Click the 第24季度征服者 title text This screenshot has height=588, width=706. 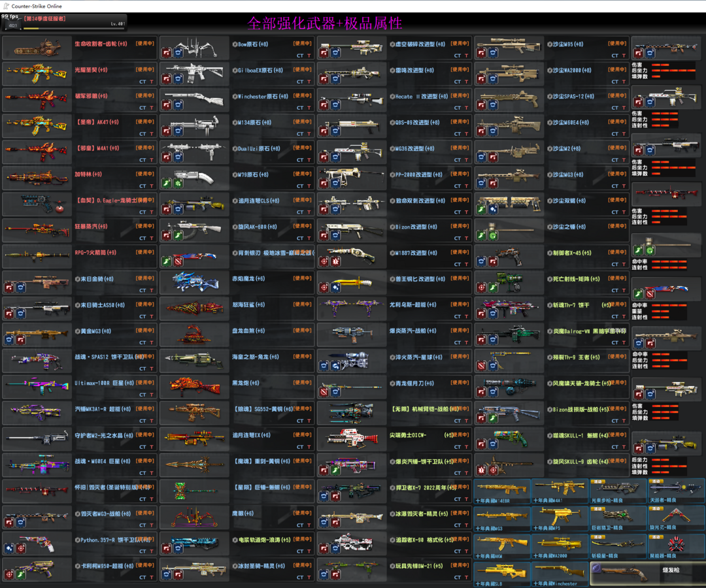tap(45, 18)
